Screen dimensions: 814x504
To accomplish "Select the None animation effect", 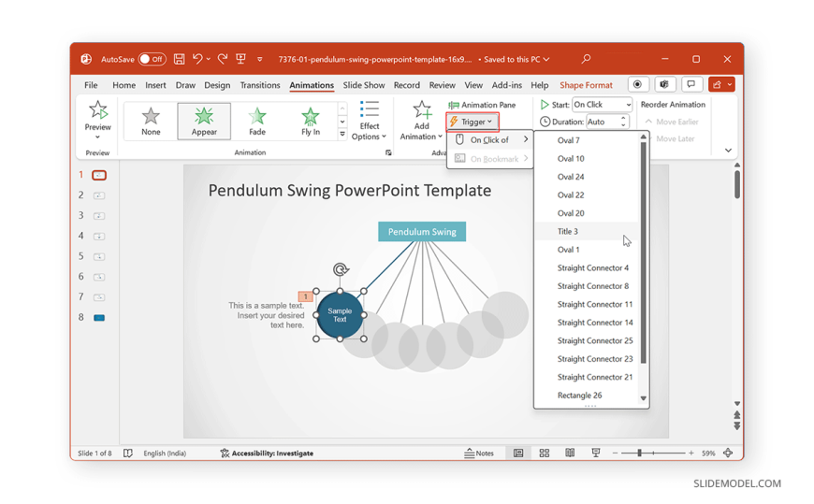I will 151,121.
